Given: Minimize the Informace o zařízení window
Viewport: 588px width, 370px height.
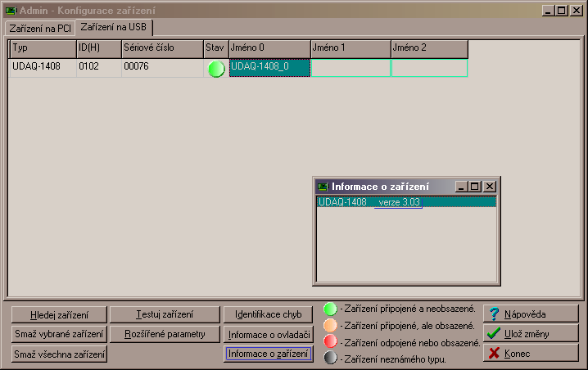Looking at the screenshot, I should 462,187.
